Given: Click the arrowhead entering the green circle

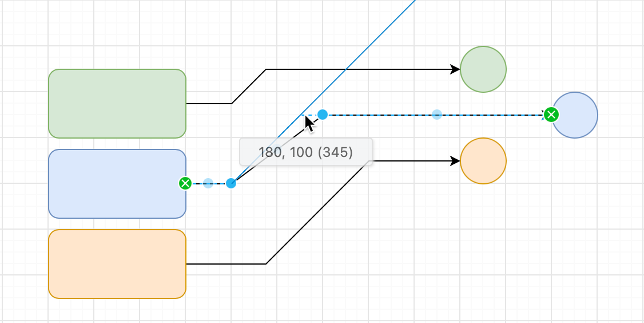Looking at the screenshot, I should [x=455, y=69].
